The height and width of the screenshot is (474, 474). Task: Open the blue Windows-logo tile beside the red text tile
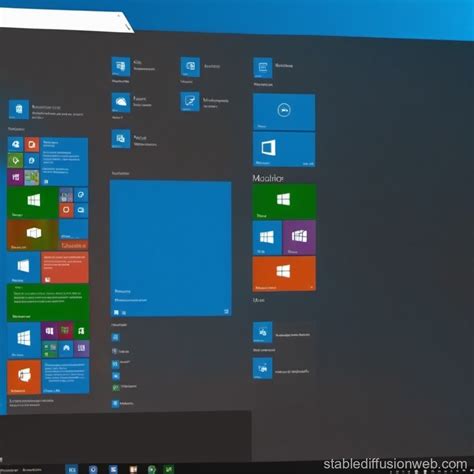point(24,267)
